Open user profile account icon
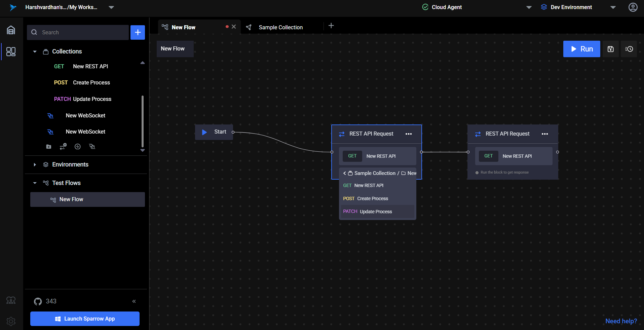 [633, 7]
